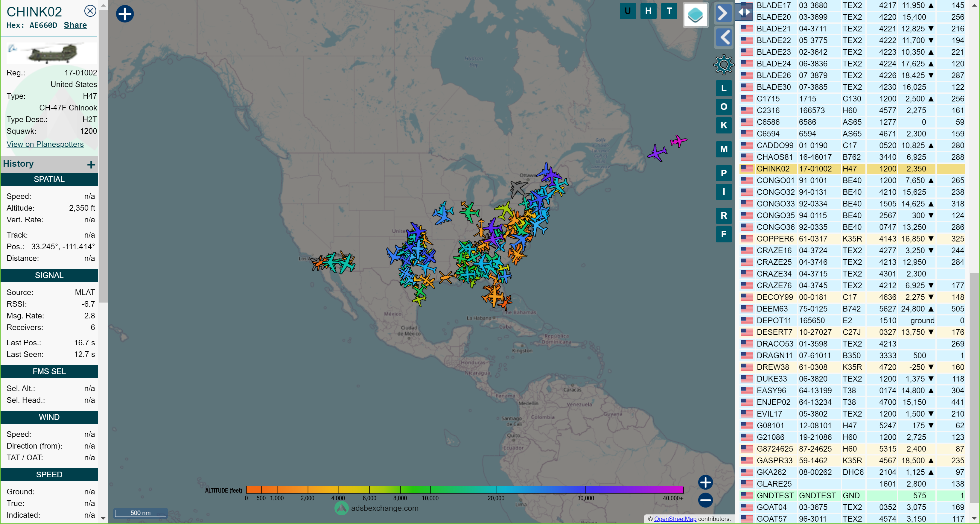Screen dimensions: 980x524
Task: Toggle the K button
Action: click(724, 125)
